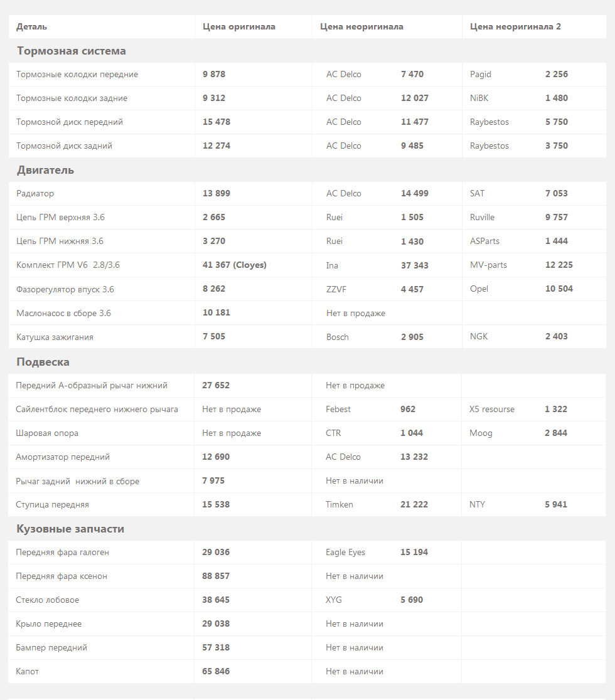Viewport: 615px width, 700px height.
Task: Click the 'Радиатор' part name
Action: click(35, 194)
